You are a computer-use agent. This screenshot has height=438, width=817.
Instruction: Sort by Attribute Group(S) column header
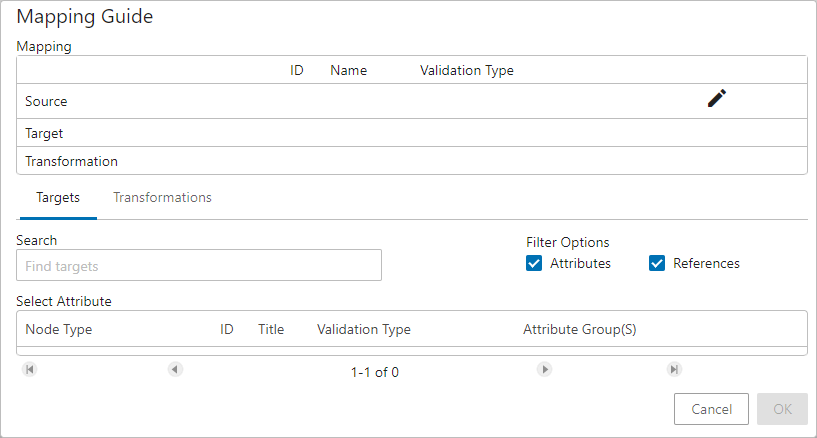point(580,329)
